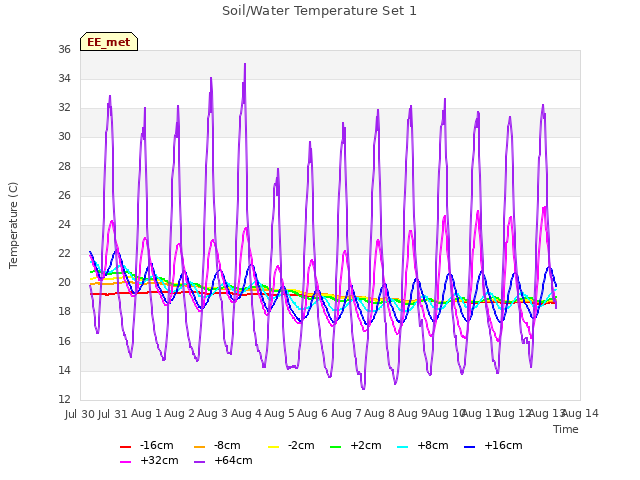Select the -16cm legend entry
This screenshot has width=640, height=480.
click(x=147, y=445)
